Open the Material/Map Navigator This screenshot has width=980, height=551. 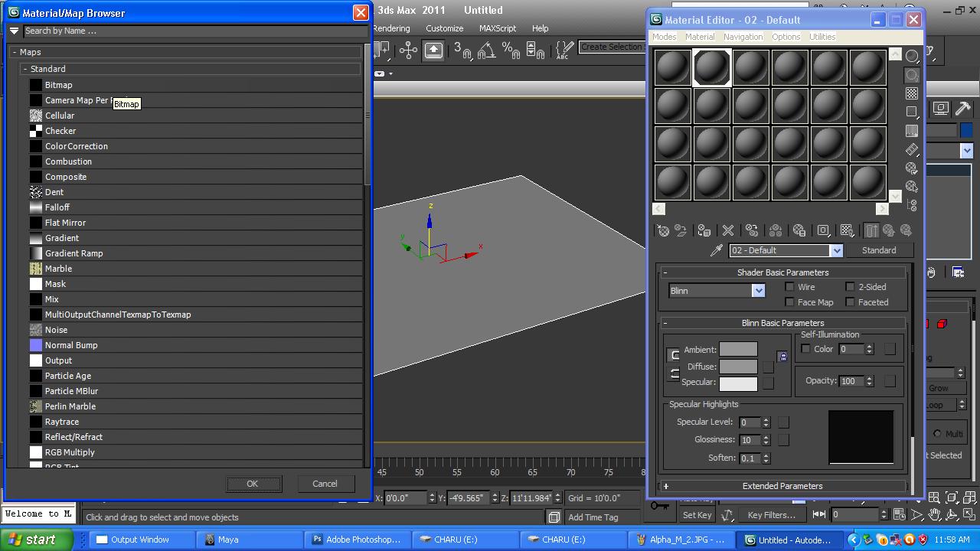(912, 204)
